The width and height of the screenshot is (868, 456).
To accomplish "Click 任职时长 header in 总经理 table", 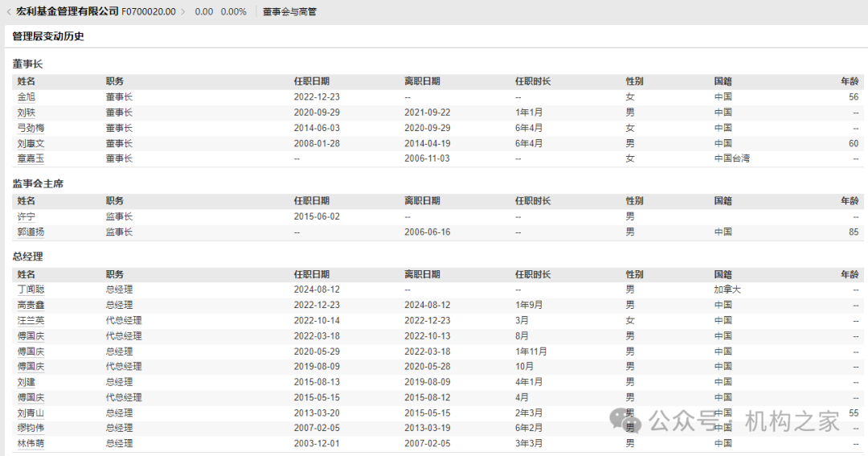I will (x=533, y=274).
